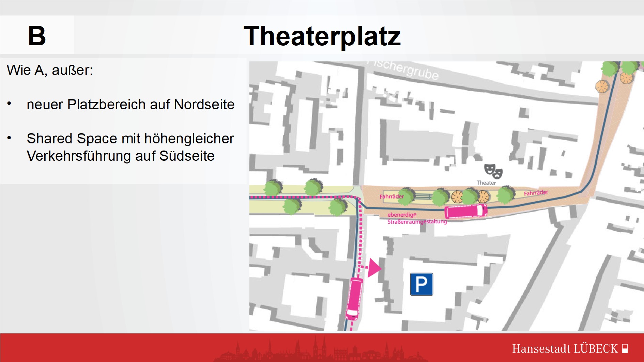Click the large letter B heading
Viewport: 644px width, 362px height.
(37, 36)
